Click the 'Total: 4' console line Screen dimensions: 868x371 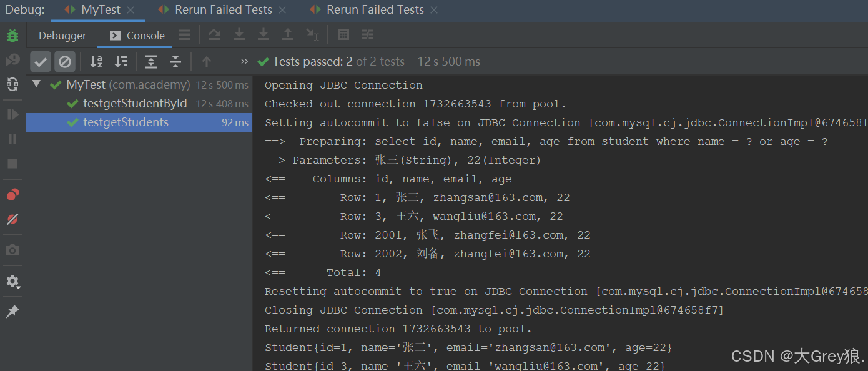323,273
